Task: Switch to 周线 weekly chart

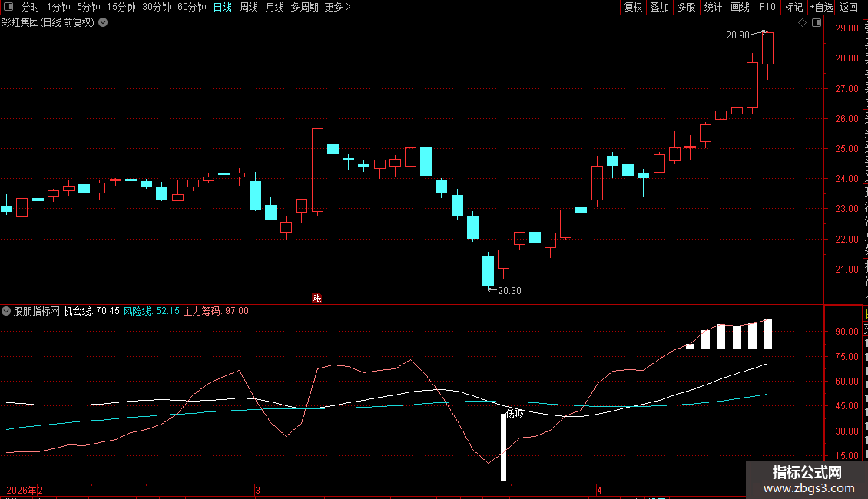Action: click(x=249, y=7)
